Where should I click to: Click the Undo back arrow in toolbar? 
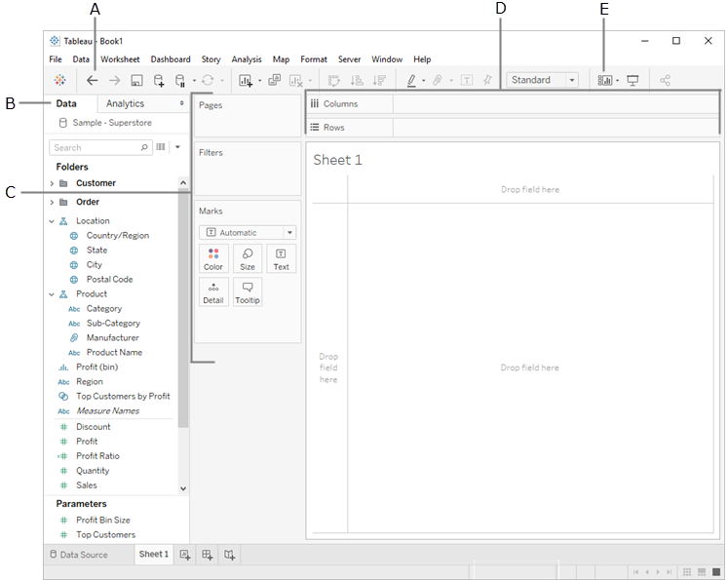[x=93, y=81]
